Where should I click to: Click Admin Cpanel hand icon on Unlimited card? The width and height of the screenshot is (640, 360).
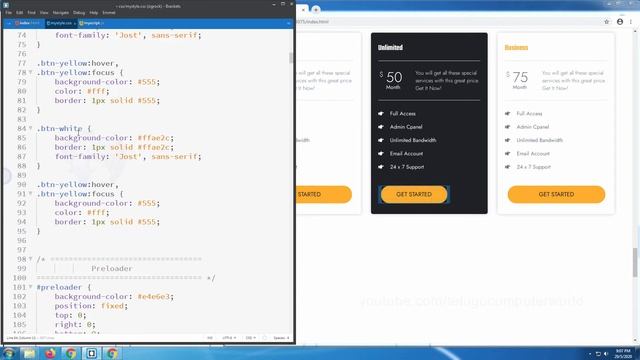tap(381, 127)
